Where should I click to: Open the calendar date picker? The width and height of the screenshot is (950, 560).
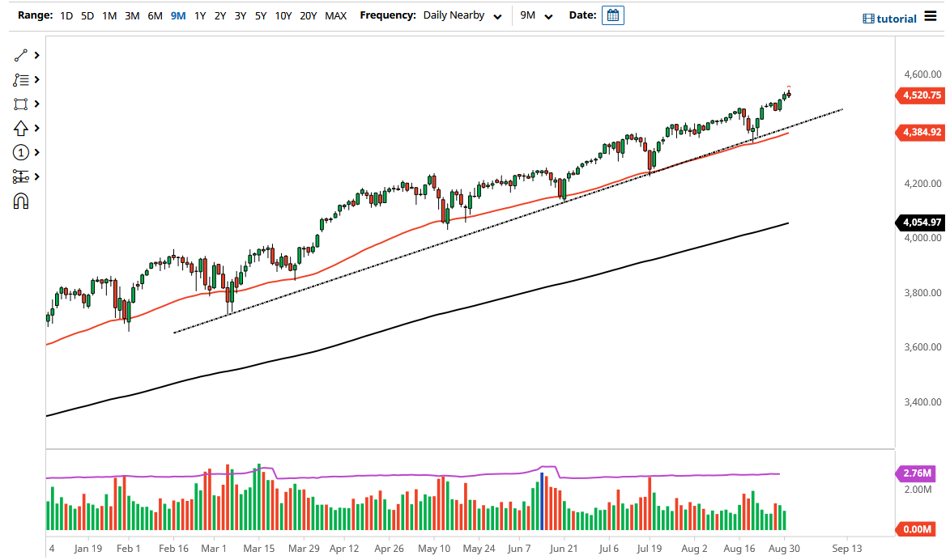(x=611, y=15)
